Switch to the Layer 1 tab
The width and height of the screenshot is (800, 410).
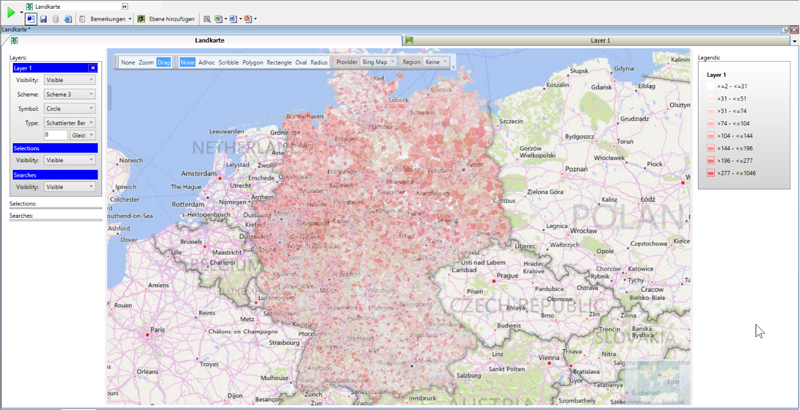600,40
